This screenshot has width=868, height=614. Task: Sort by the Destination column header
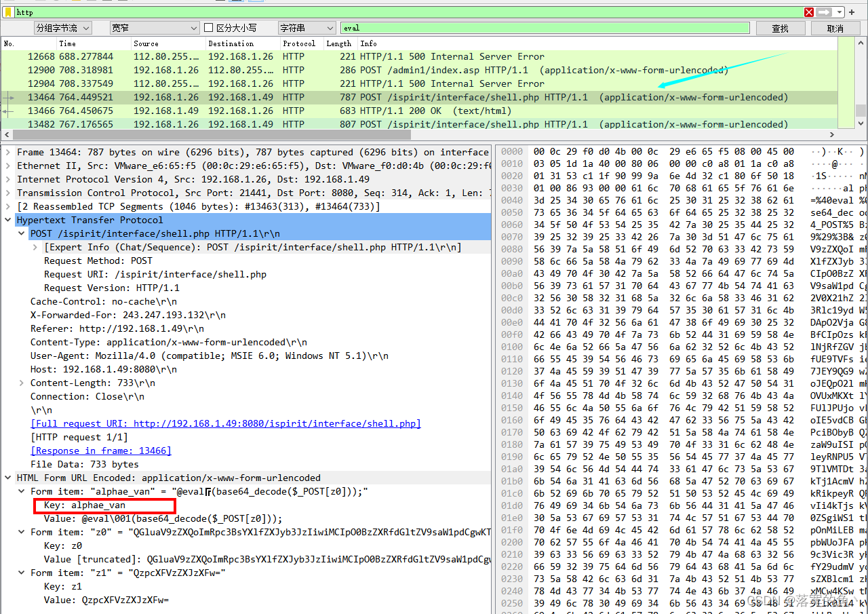click(x=243, y=43)
